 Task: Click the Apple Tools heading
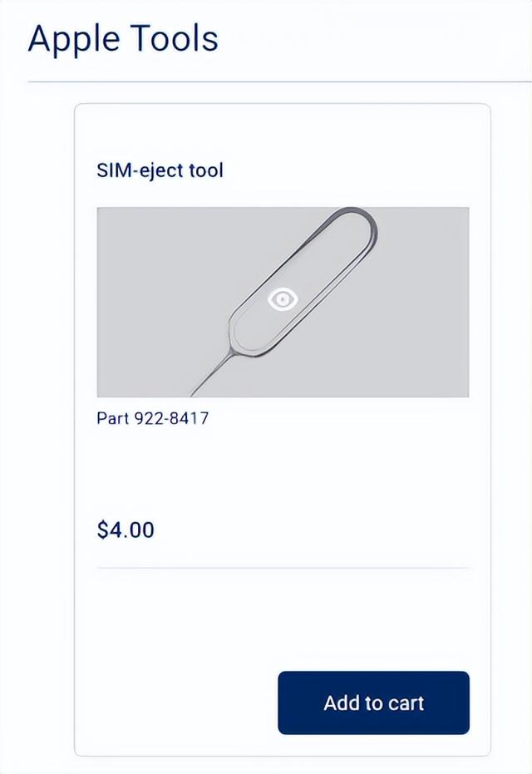(x=123, y=39)
